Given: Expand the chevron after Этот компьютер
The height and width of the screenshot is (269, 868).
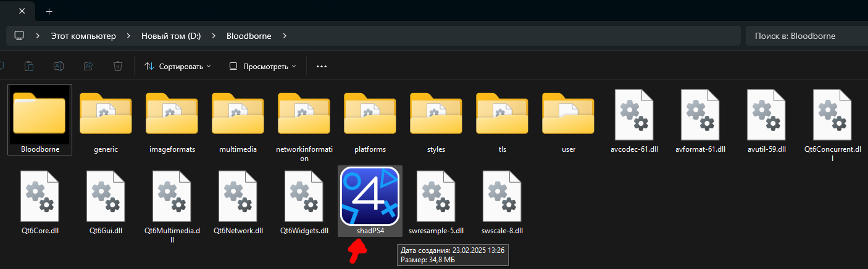Looking at the screenshot, I should pyautogui.click(x=128, y=36).
